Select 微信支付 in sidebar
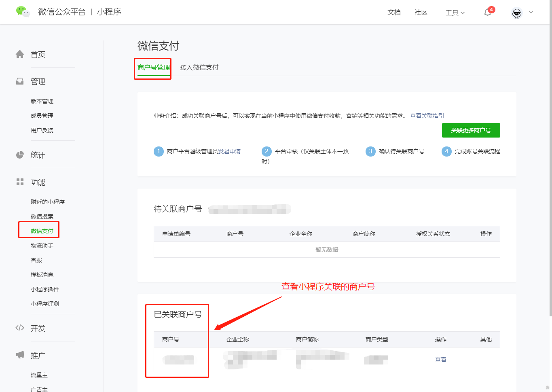This screenshot has height=392, width=552. [x=42, y=231]
